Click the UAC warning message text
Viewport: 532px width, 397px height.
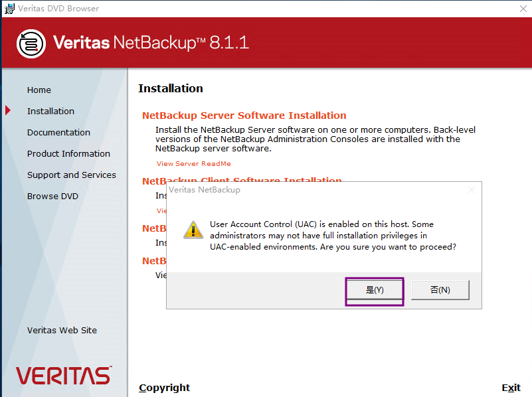coord(333,235)
